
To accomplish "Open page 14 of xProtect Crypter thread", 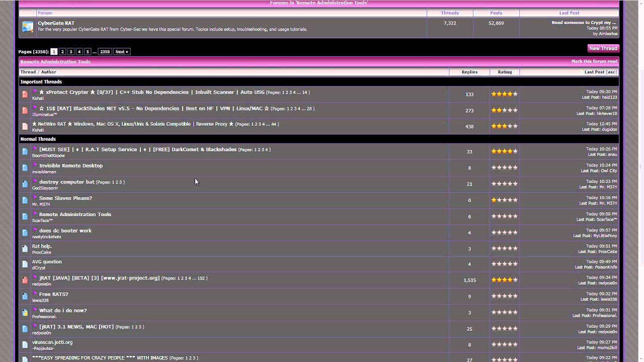I will 305,93.
